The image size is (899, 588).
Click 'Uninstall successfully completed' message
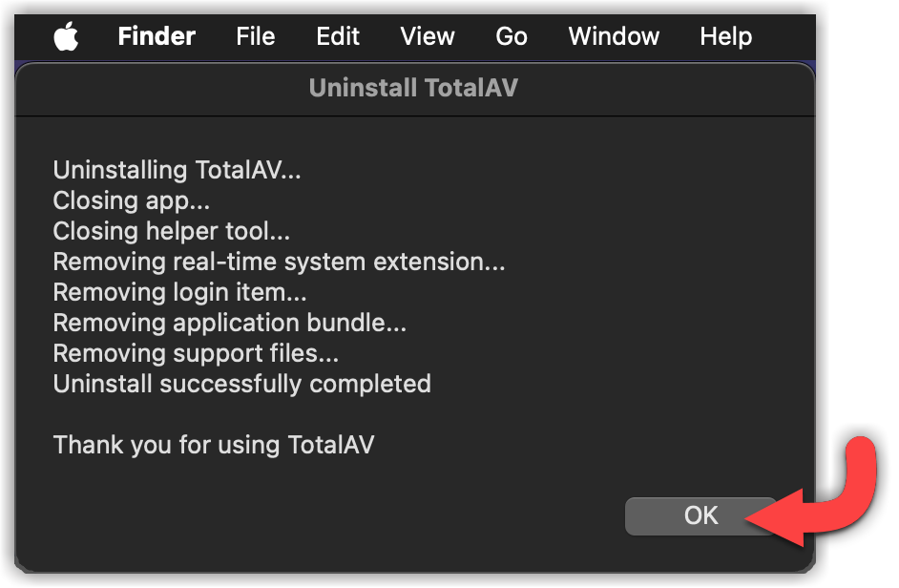click(241, 384)
